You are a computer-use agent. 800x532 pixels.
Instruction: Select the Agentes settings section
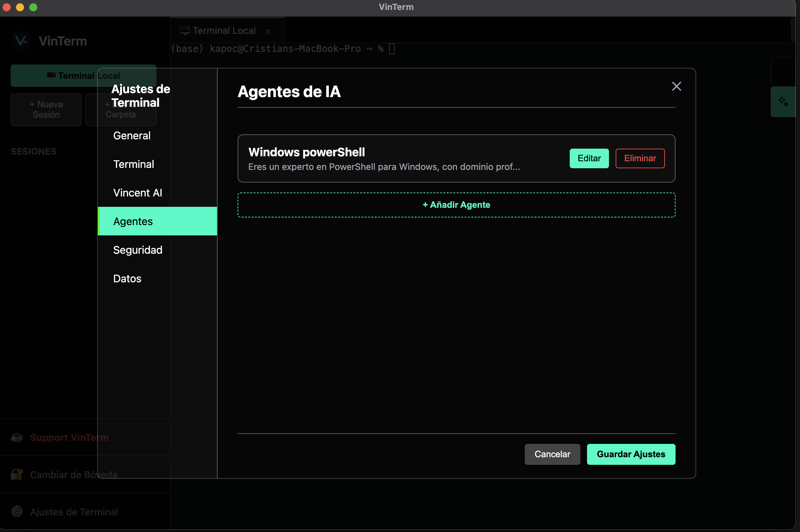tap(157, 221)
